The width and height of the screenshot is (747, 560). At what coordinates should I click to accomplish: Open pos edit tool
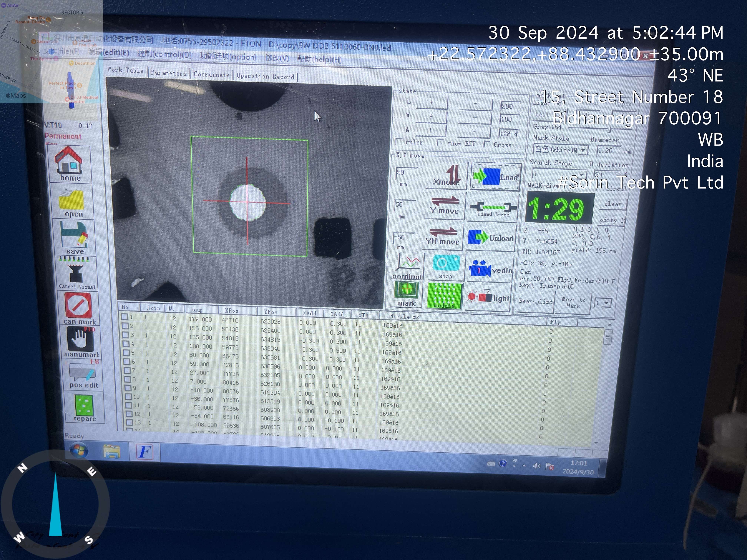(83, 375)
